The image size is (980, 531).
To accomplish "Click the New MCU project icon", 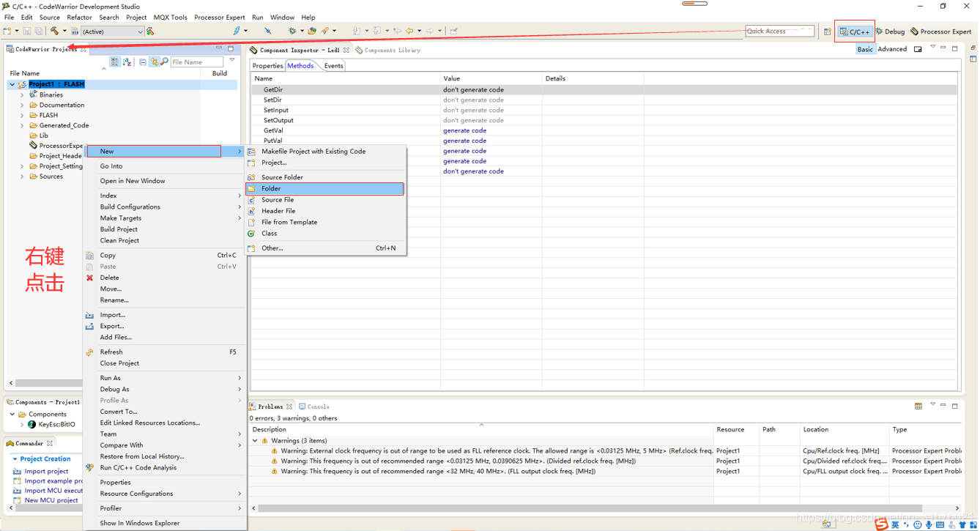I will pyautogui.click(x=17, y=501).
